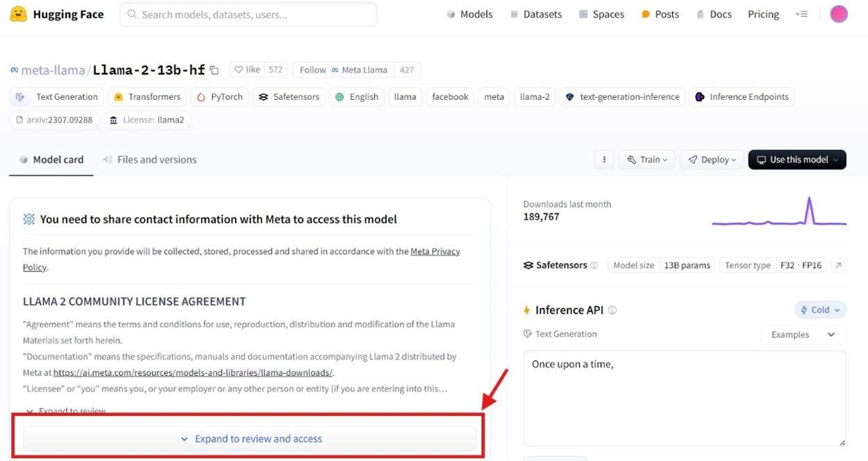Click the 189,767 downloads count
The image size is (868, 461).
[541, 217]
